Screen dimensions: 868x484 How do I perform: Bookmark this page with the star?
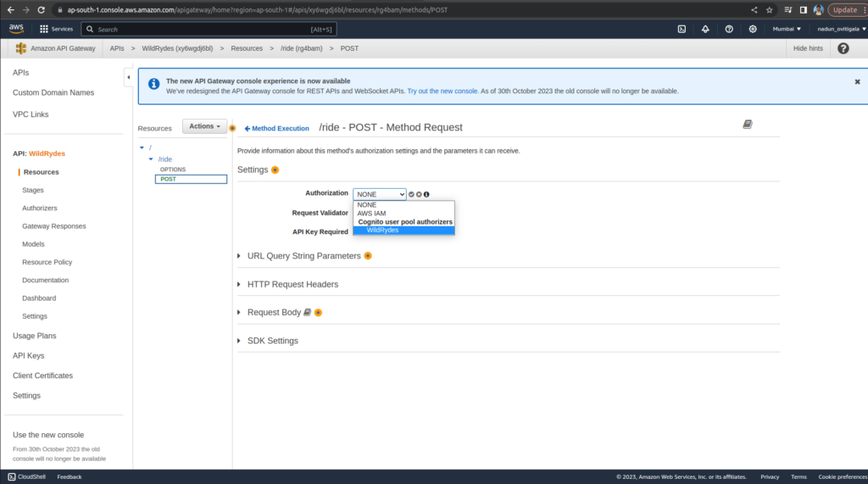tap(769, 10)
